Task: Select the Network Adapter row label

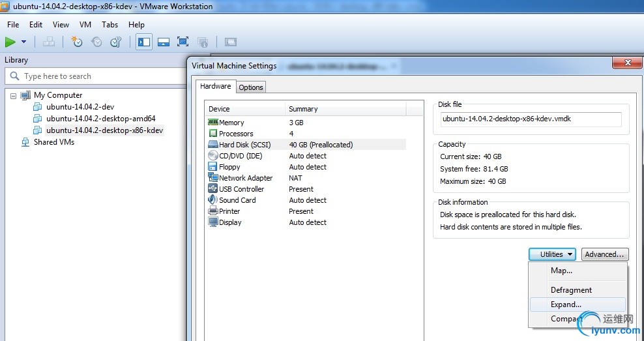Action: coord(246,178)
